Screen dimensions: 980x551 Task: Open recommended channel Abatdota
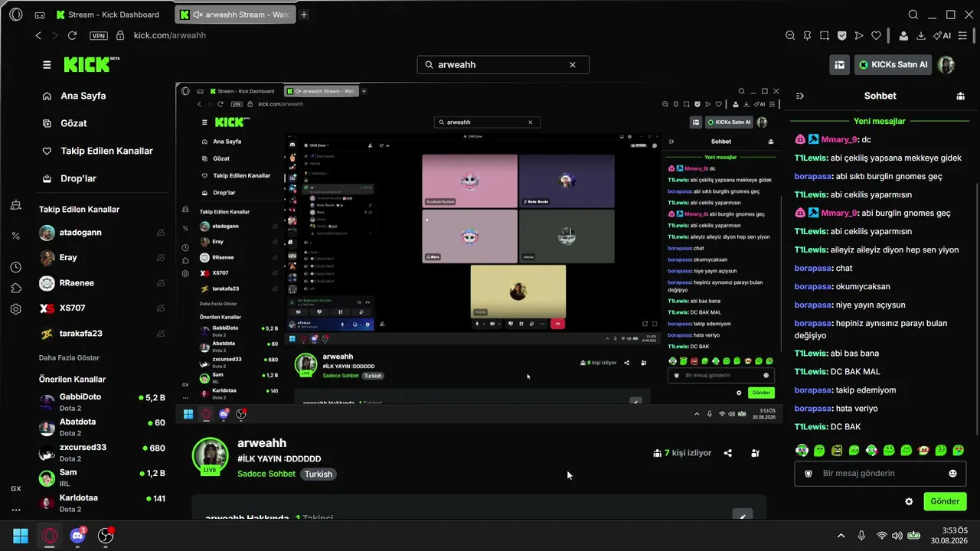[102, 427]
